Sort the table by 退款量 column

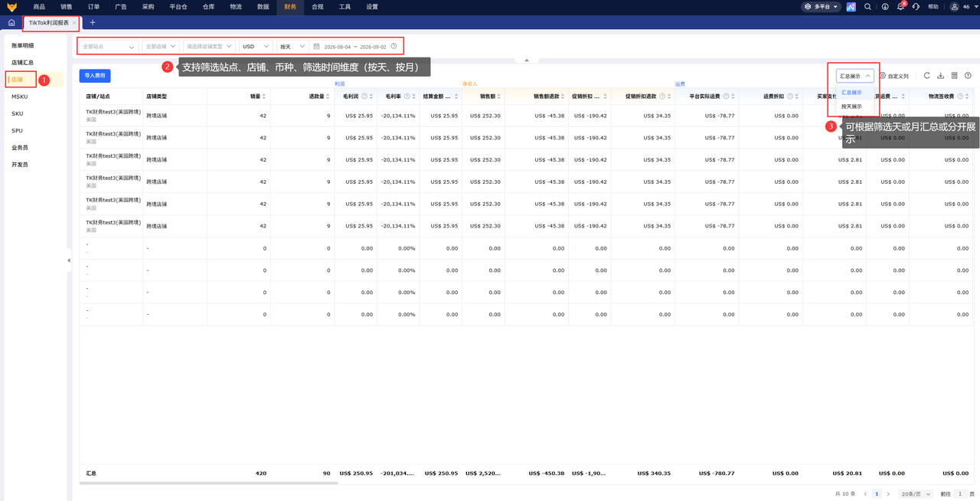click(x=328, y=97)
